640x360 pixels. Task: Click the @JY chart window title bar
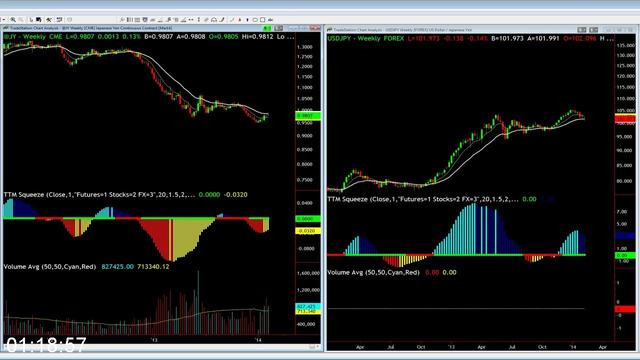coord(161,28)
